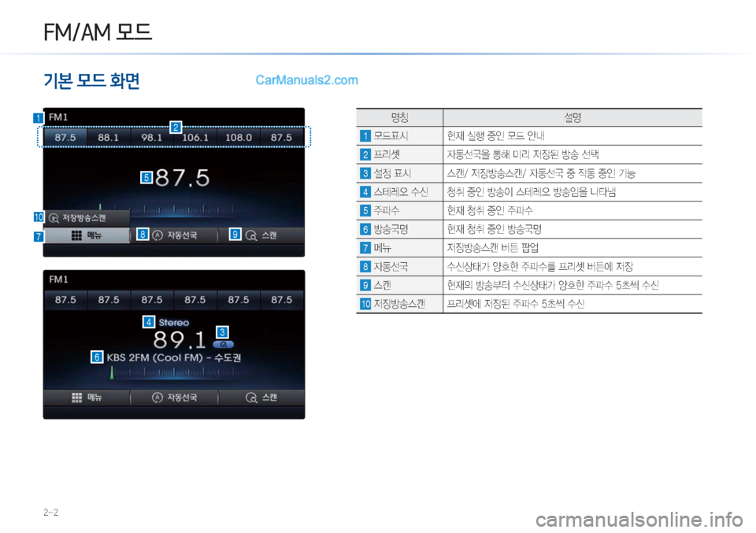Click the FM1 mode label in upper screen
This screenshot has width=756, height=533.
[x=58, y=117]
